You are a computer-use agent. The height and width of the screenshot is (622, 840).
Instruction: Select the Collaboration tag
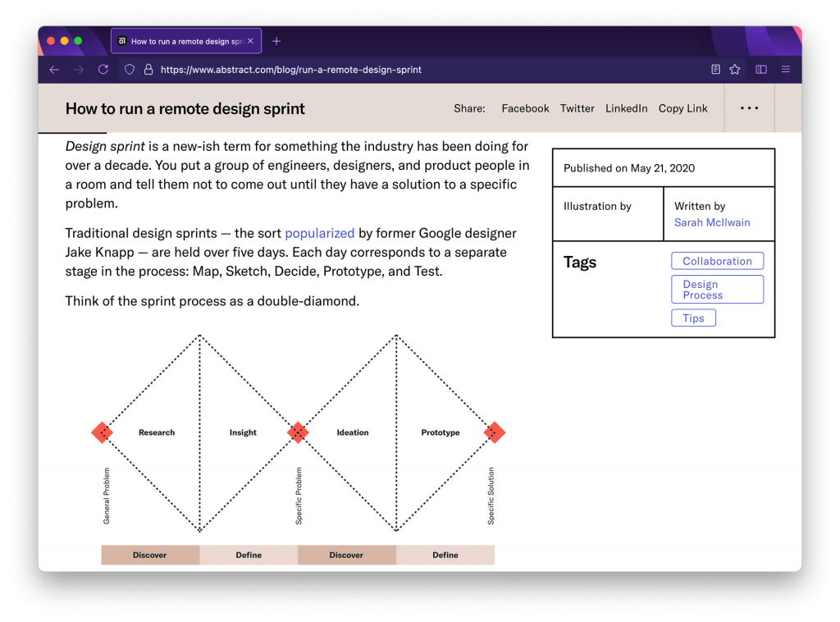[x=717, y=261]
